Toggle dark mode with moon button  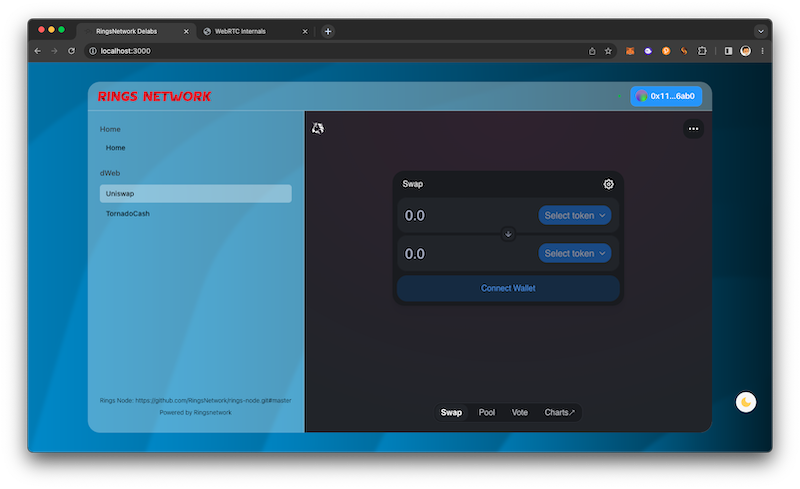click(745, 402)
